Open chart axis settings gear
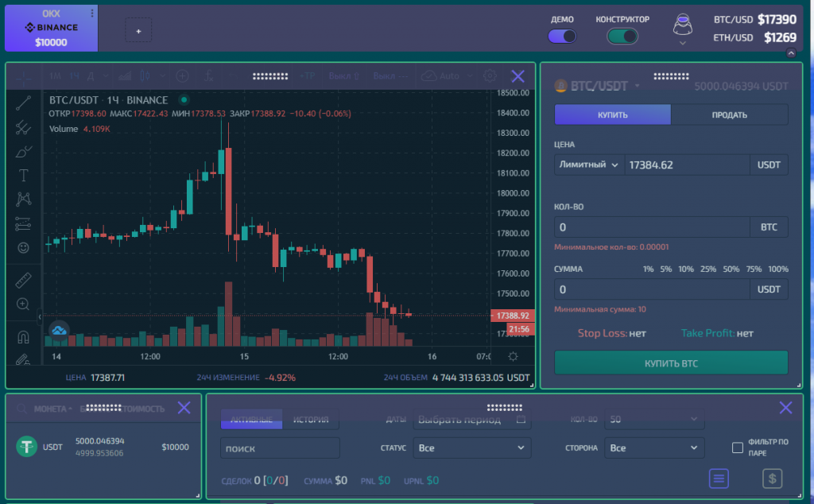814x504 pixels. tap(513, 357)
